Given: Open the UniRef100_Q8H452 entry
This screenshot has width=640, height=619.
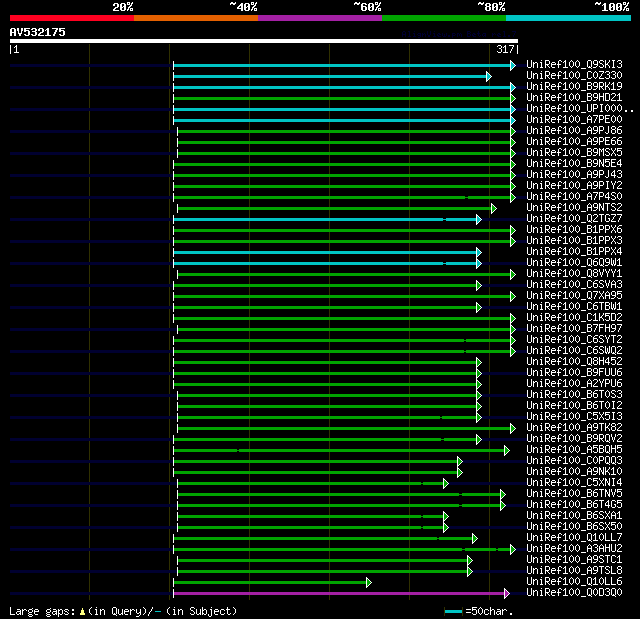Looking at the screenshot, I should (x=574, y=362).
